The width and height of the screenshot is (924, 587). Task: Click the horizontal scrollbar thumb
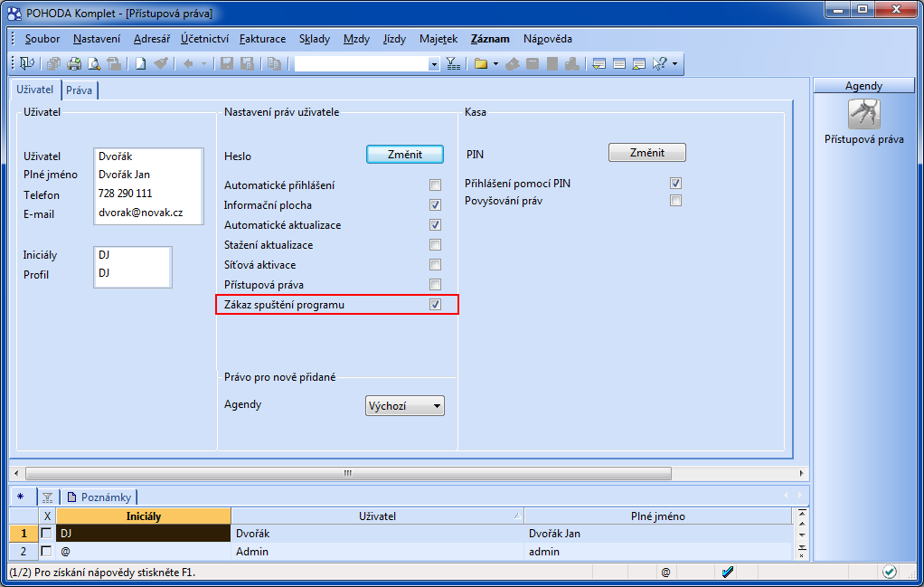(348, 473)
